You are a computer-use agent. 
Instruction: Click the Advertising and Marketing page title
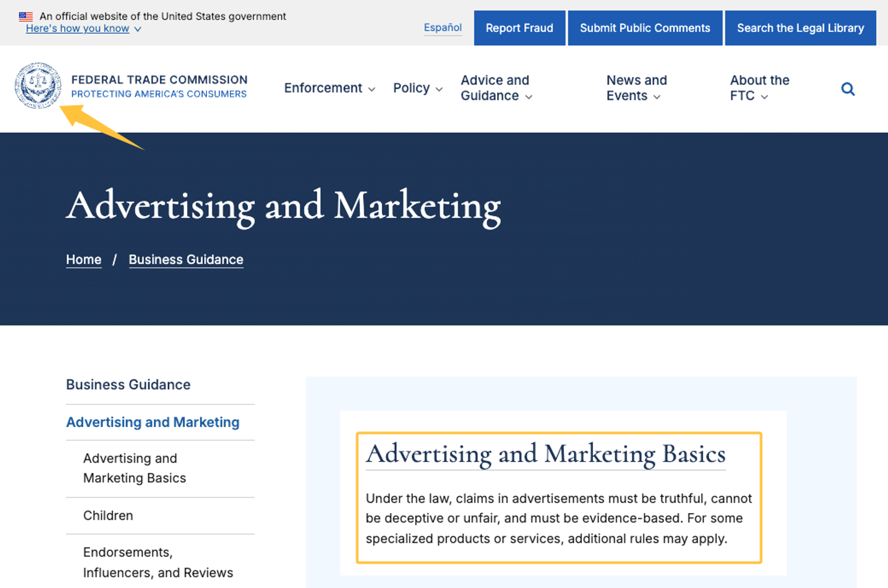click(x=283, y=206)
